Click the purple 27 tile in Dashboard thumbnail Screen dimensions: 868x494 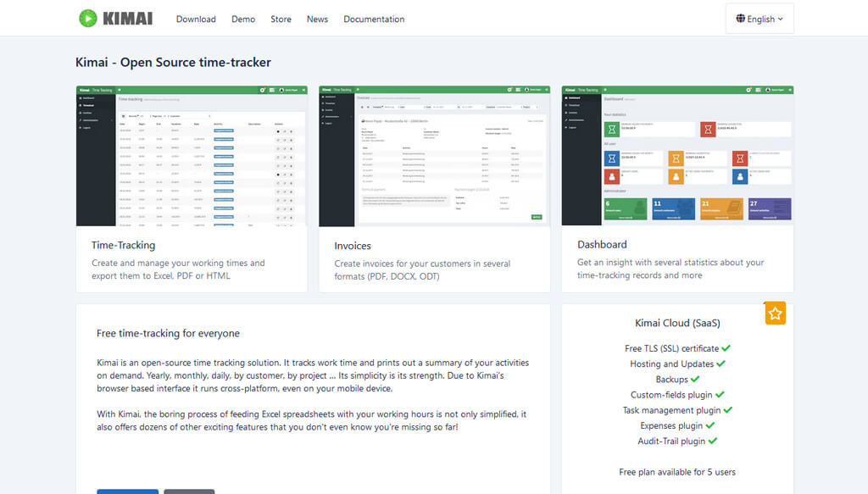tap(770, 209)
